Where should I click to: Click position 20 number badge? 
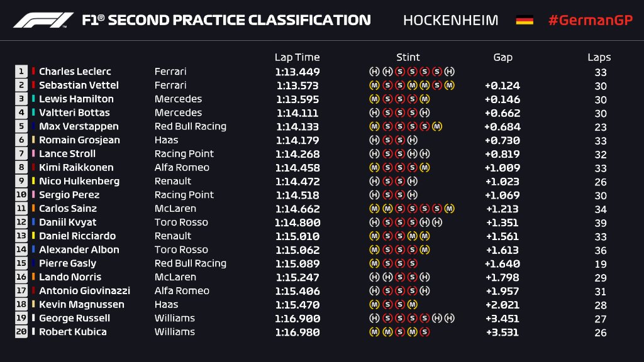point(21,332)
